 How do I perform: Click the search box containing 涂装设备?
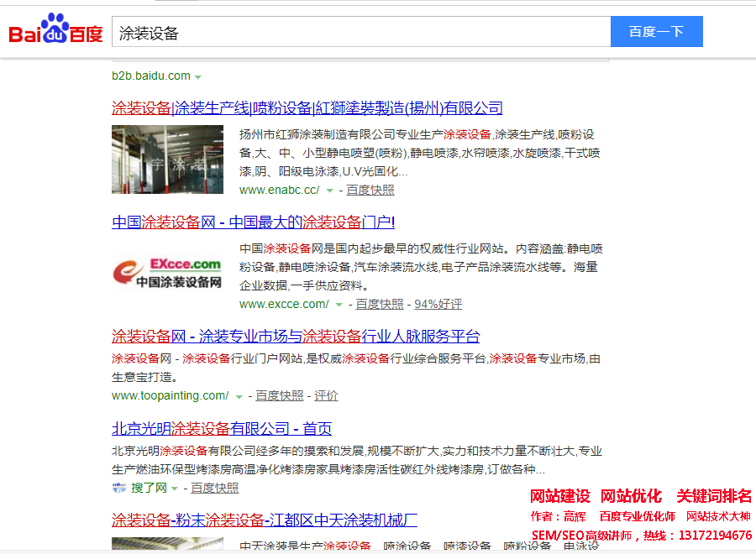coord(360,32)
